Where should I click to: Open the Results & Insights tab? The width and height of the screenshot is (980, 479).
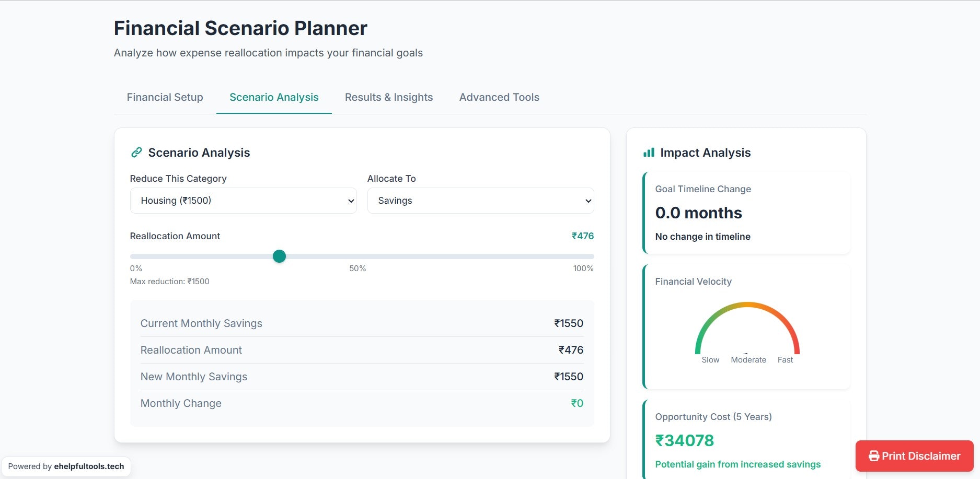(389, 97)
